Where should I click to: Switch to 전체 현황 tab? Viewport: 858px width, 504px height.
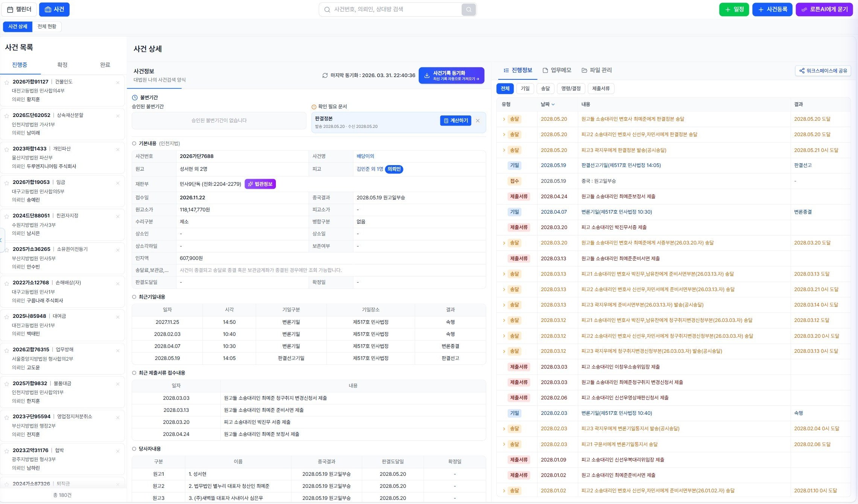click(x=47, y=27)
